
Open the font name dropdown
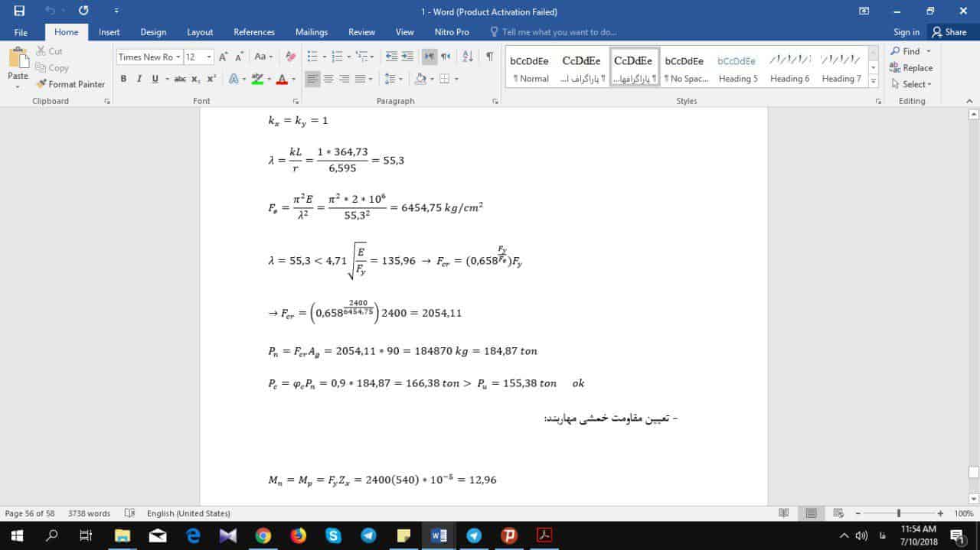coord(178,57)
